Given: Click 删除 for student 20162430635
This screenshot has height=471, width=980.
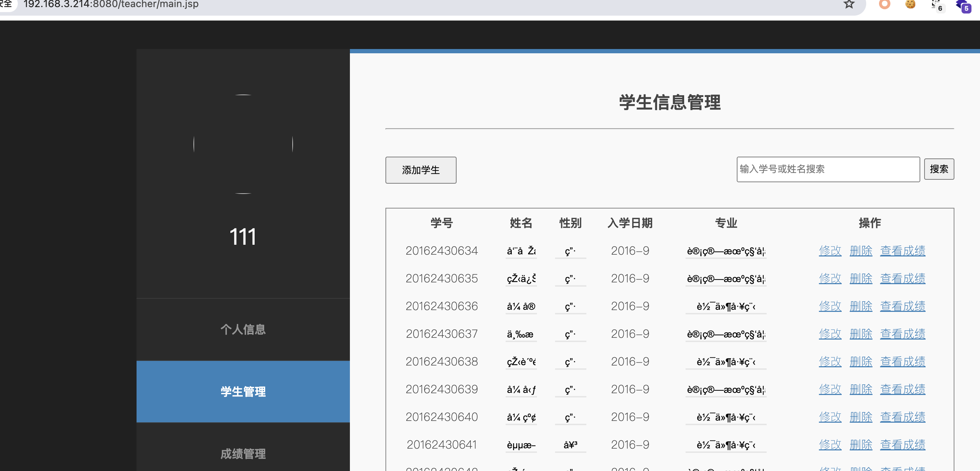Looking at the screenshot, I should point(861,278).
